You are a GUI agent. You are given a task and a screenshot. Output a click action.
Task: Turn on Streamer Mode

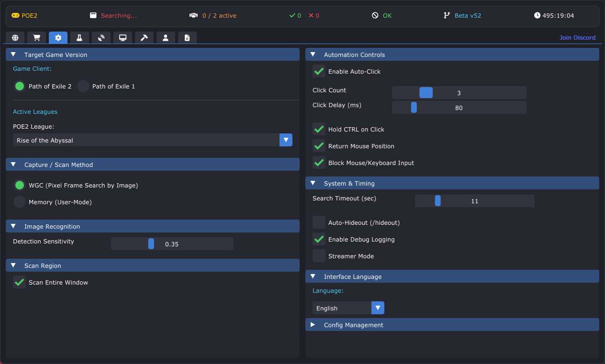tap(319, 256)
